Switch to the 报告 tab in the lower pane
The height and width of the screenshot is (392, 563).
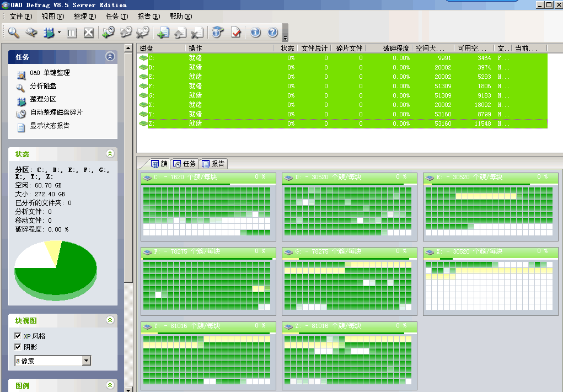[x=213, y=164]
